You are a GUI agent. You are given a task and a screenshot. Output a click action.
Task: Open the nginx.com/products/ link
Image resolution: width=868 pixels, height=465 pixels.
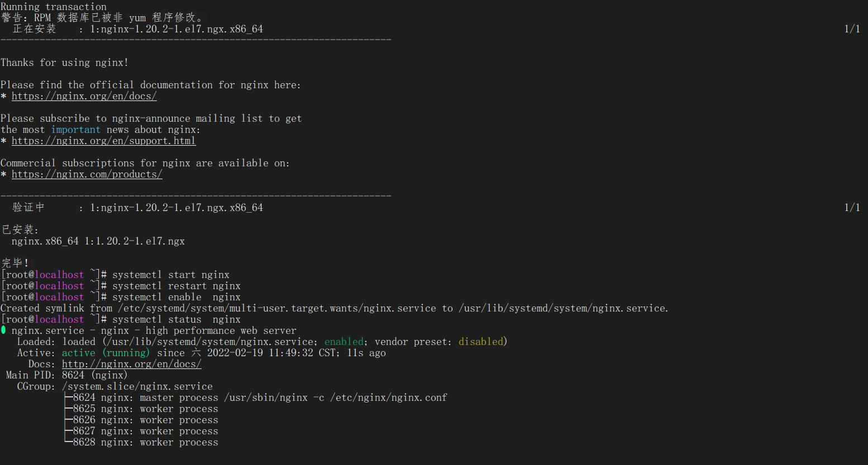click(87, 174)
